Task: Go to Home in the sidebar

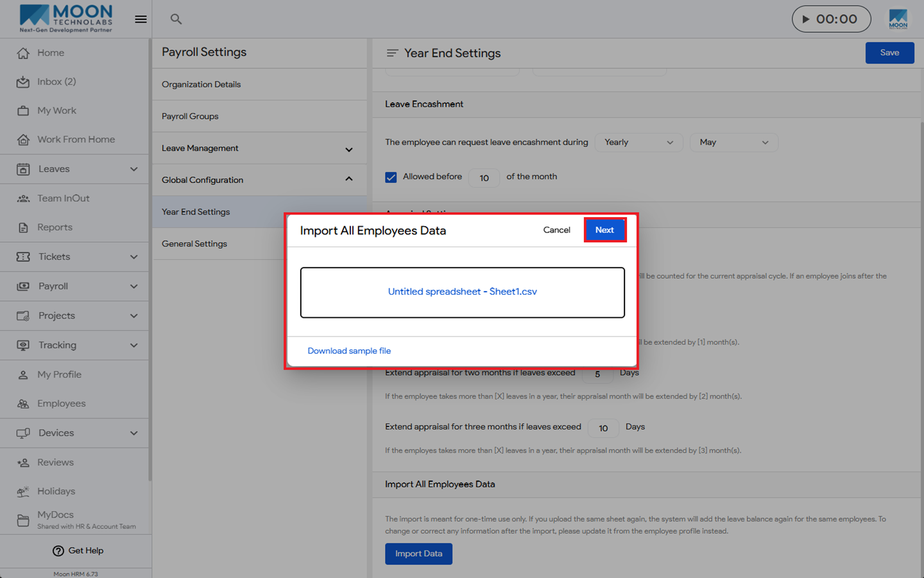Action: (74, 53)
